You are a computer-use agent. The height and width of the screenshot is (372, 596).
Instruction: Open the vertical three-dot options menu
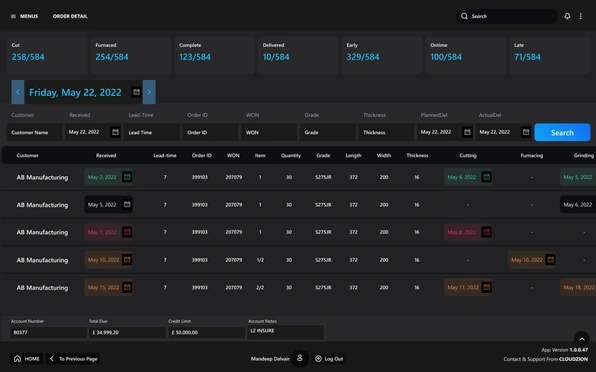pos(580,16)
